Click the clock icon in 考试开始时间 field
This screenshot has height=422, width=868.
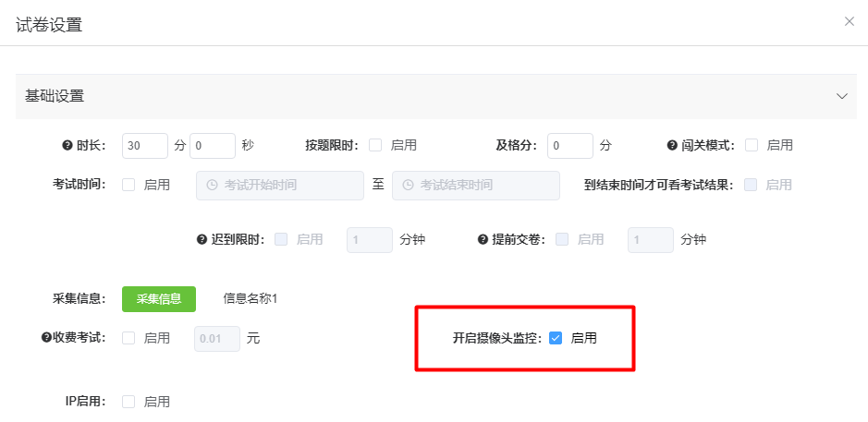pyautogui.click(x=212, y=185)
